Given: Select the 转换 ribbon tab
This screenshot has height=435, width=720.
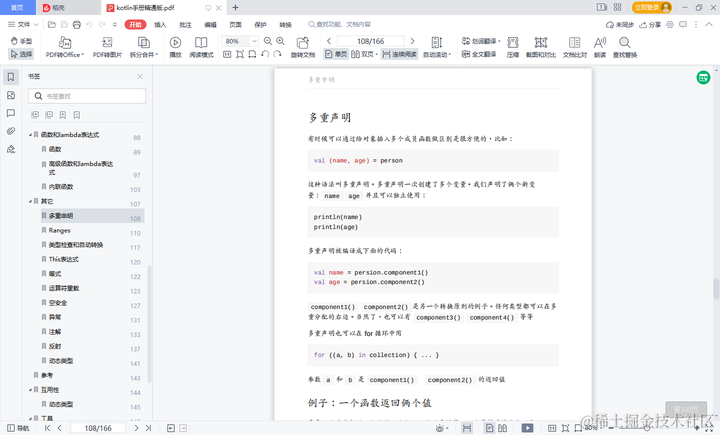Looking at the screenshot, I should (x=286, y=24).
